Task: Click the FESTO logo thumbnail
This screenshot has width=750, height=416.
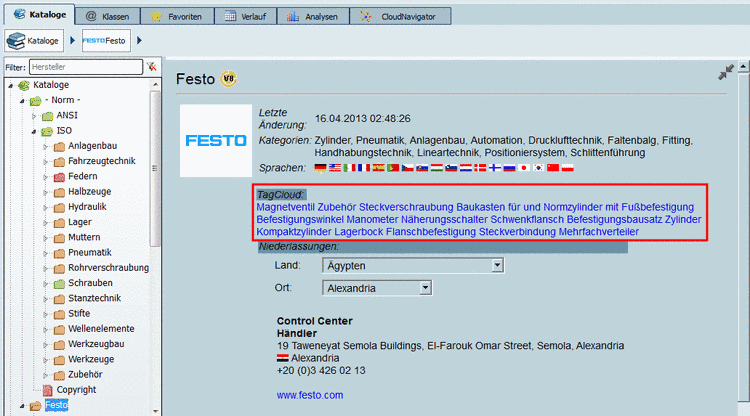Action: coord(216,141)
